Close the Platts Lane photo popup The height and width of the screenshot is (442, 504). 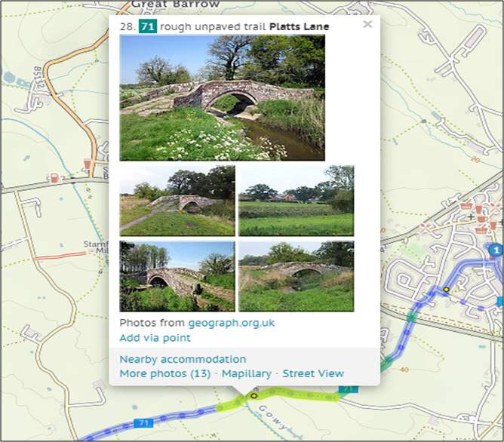tap(367, 24)
